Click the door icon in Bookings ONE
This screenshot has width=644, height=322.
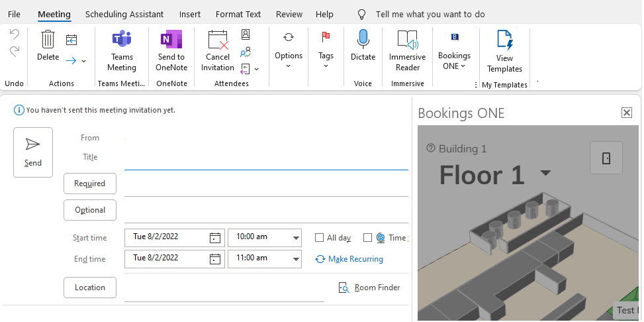coord(606,158)
